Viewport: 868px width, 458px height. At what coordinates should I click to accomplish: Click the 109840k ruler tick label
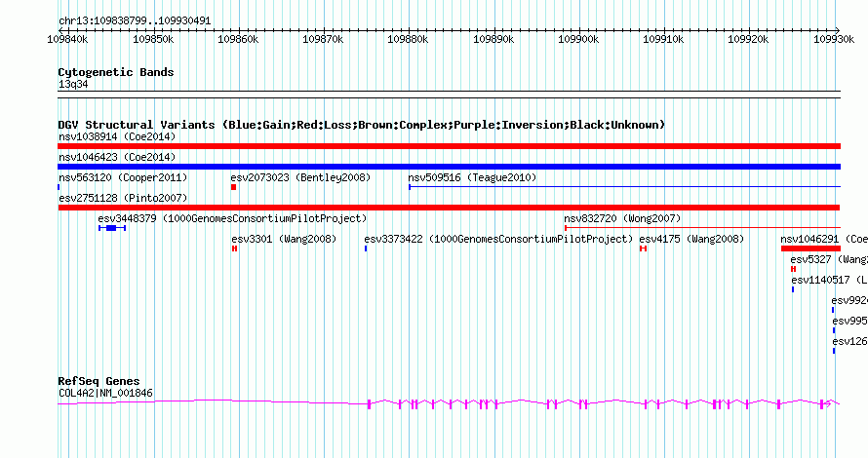click(x=67, y=39)
